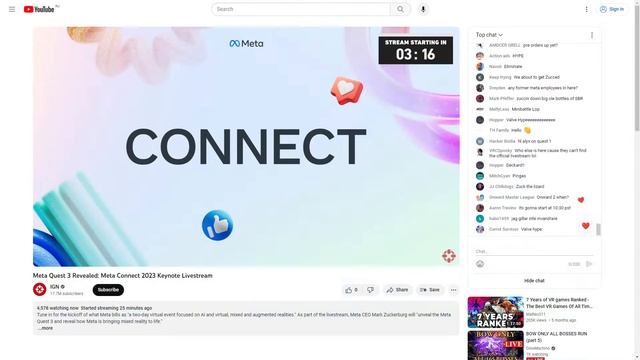Focus the Chat message input
640x360 pixels.
(x=534, y=251)
